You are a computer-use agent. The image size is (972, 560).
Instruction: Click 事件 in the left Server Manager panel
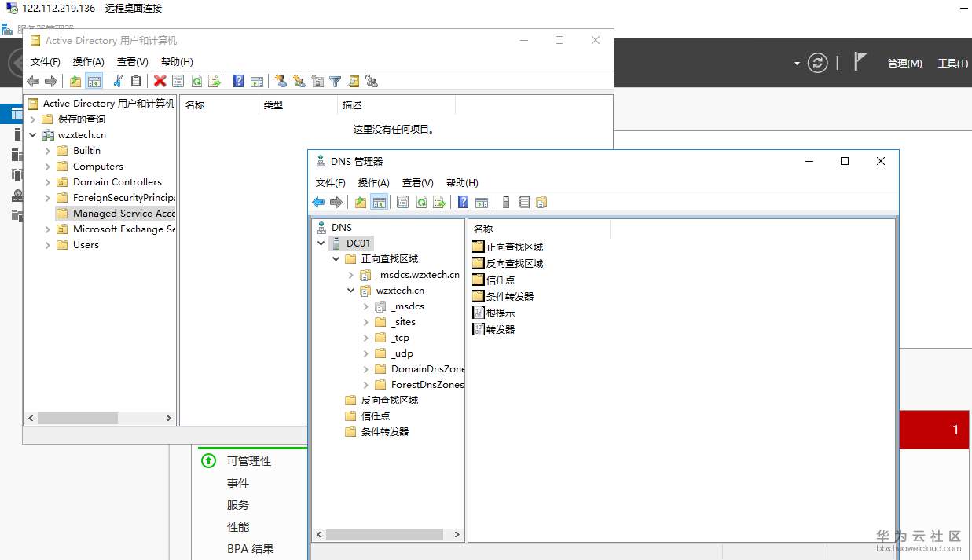tap(237, 483)
